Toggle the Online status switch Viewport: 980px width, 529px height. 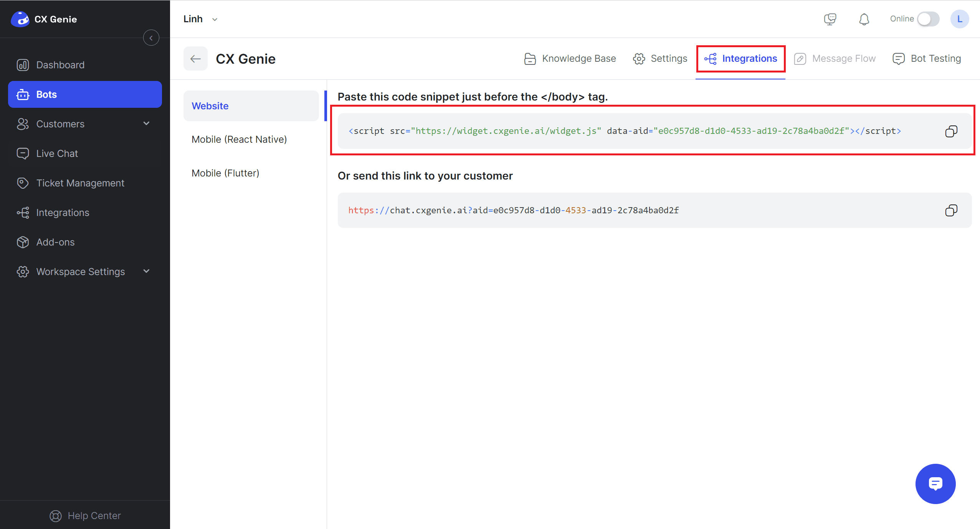pos(928,19)
